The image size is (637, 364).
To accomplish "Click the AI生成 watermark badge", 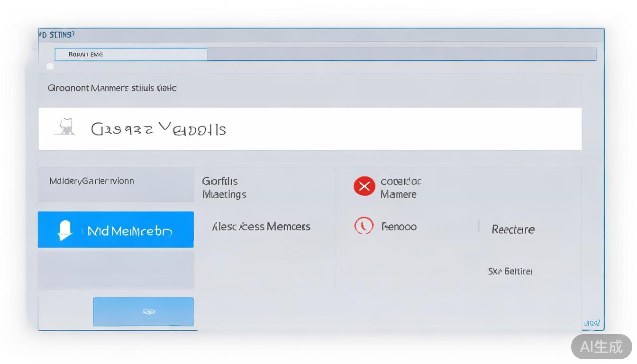I will (x=601, y=346).
